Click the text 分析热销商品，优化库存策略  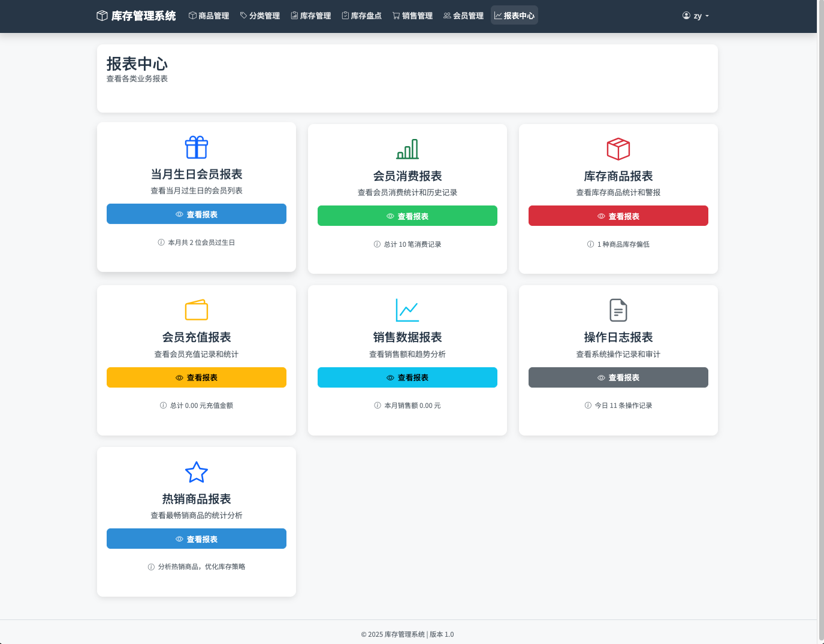[x=201, y=567]
